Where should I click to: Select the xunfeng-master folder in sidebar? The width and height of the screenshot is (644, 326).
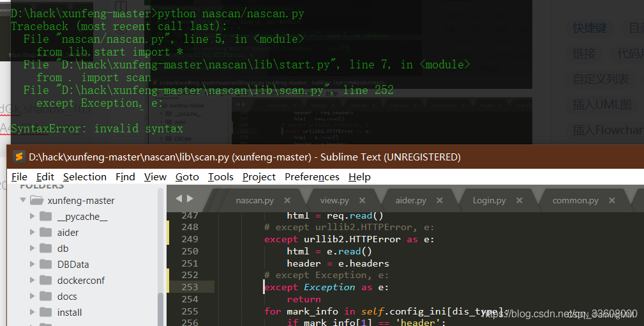(81, 201)
